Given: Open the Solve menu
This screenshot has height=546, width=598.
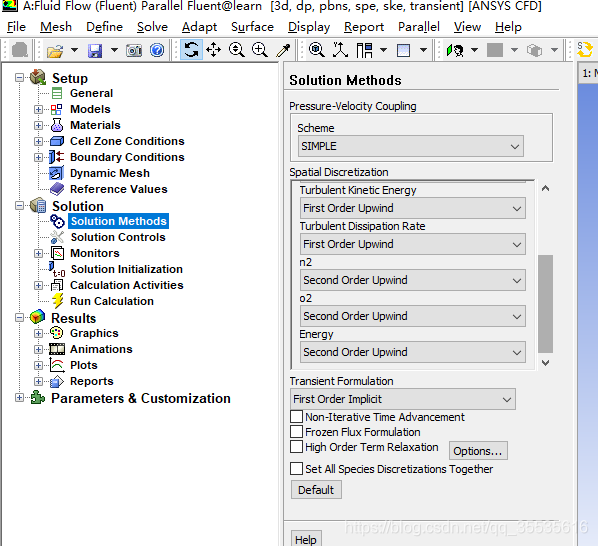Looking at the screenshot, I should (x=152, y=27).
